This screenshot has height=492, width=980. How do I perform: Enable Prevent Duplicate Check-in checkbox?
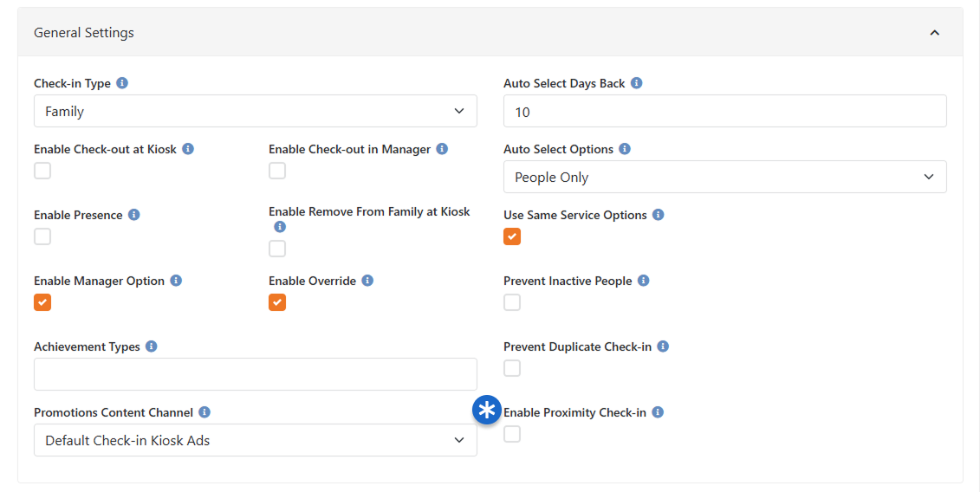coord(512,368)
